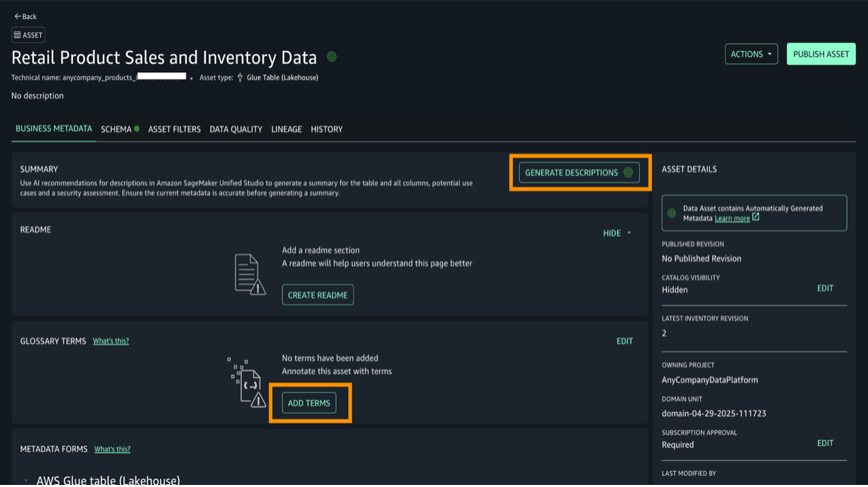Screen dimensions: 868x487
Task: Click the PUBLISH ASSET button
Action: 821,54
